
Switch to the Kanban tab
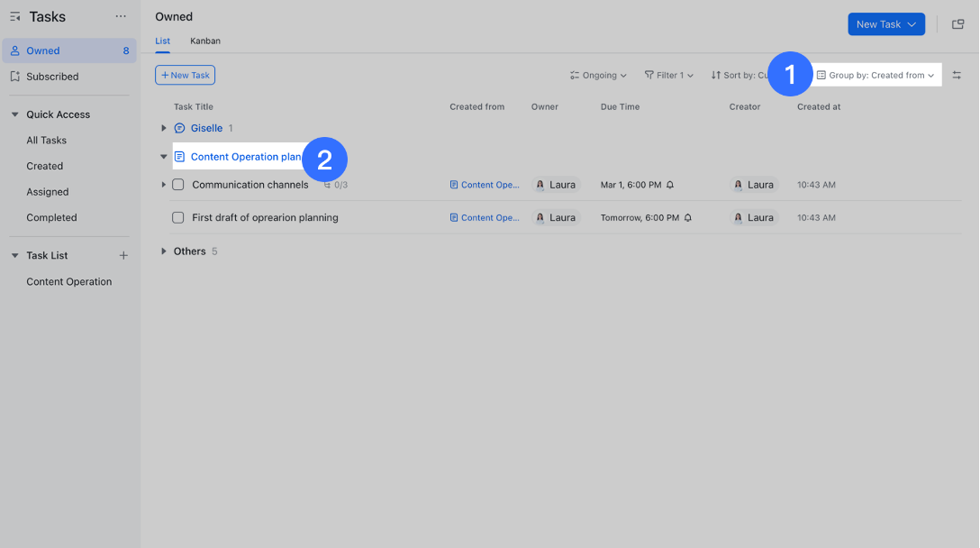click(x=204, y=41)
